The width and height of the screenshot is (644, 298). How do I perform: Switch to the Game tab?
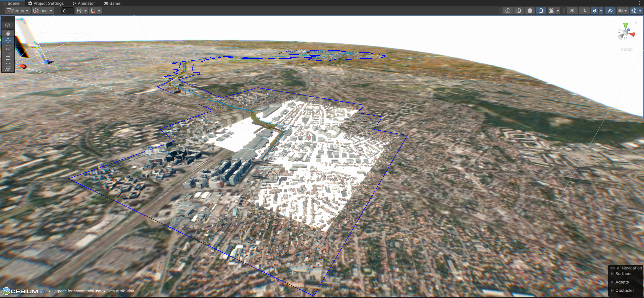(112, 3)
